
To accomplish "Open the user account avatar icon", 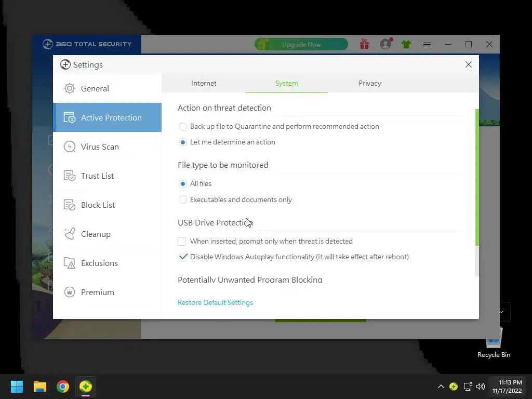I will (x=386, y=44).
